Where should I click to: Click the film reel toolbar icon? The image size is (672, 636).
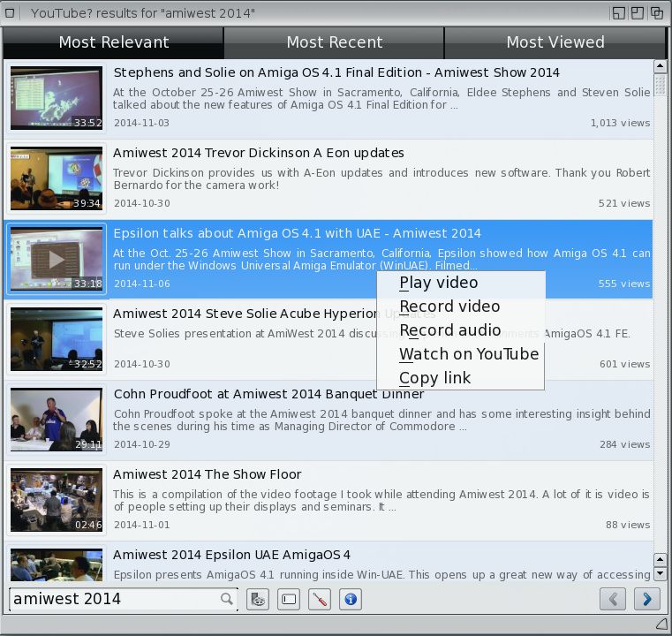[258, 599]
